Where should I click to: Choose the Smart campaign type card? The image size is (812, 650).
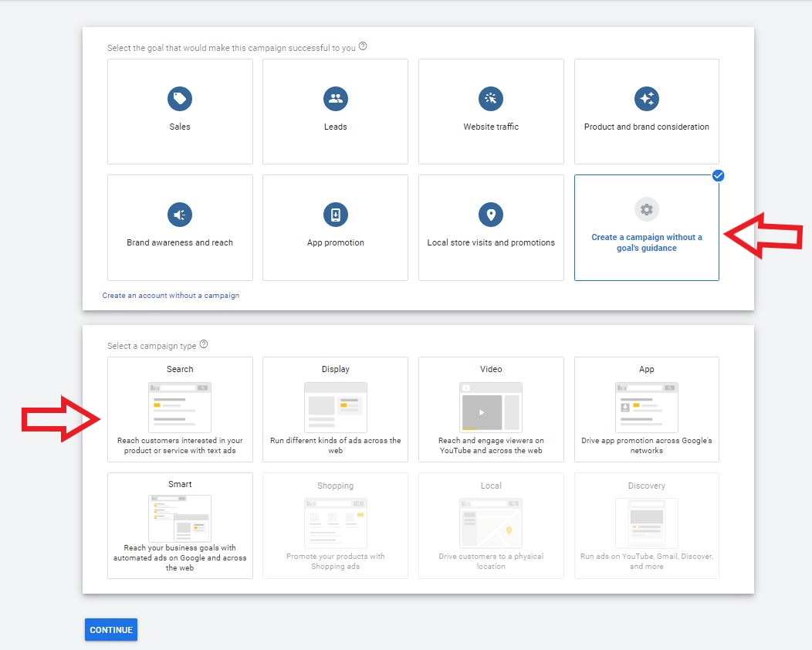pos(180,525)
